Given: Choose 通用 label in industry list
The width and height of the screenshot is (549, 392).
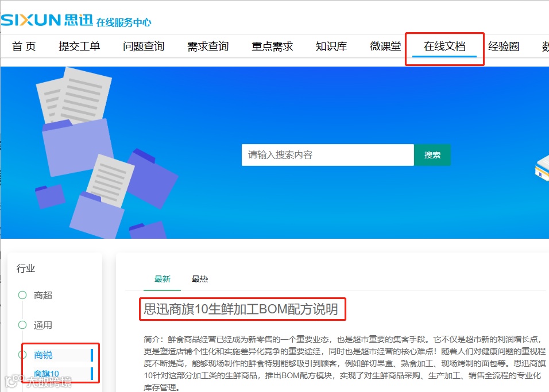Looking at the screenshot, I should 43,325.
